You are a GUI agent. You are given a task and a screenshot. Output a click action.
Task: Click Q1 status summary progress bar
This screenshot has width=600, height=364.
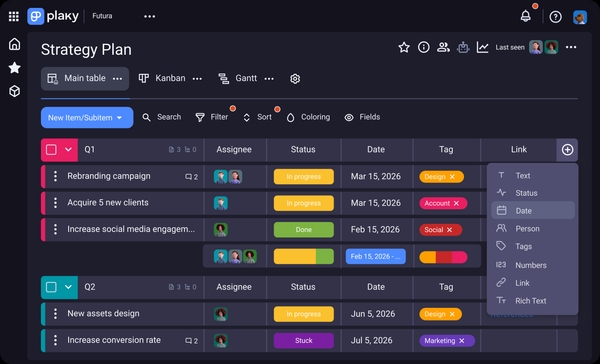[x=303, y=256]
